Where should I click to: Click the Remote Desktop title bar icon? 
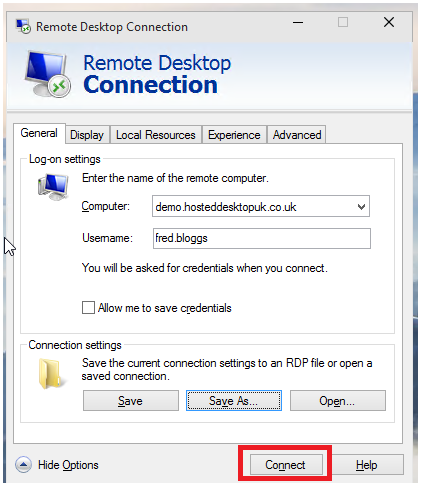pos(23,26)
